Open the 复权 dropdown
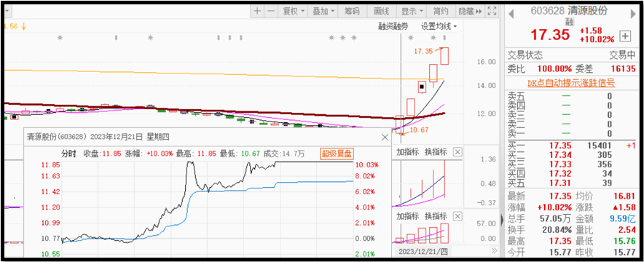Screen dimensions: 644x262 coord(294,12)
